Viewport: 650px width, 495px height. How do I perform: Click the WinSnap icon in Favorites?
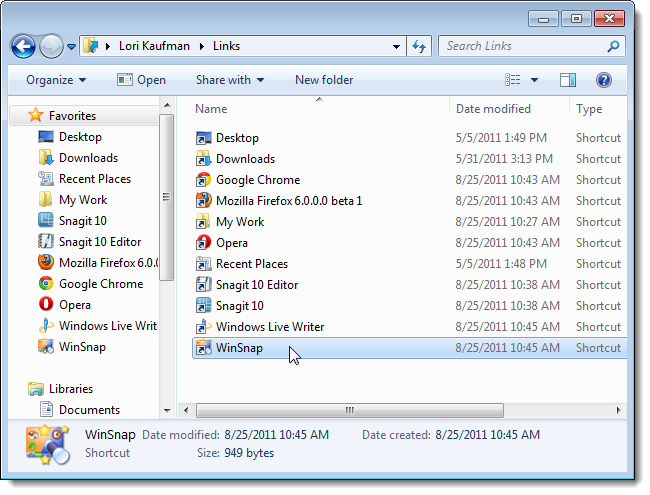46,347
